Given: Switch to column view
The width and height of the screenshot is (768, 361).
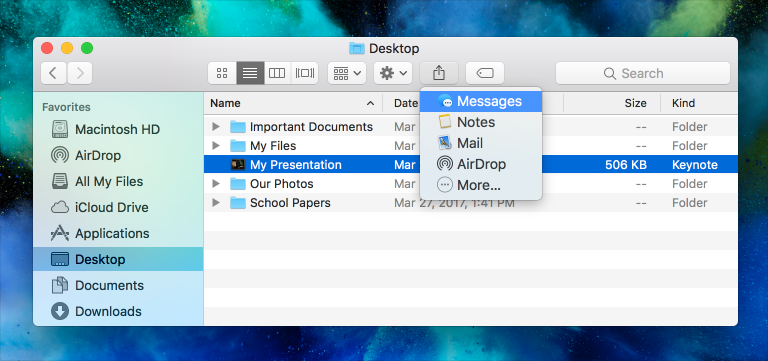Looking at the screenshot, I should 277,73.
